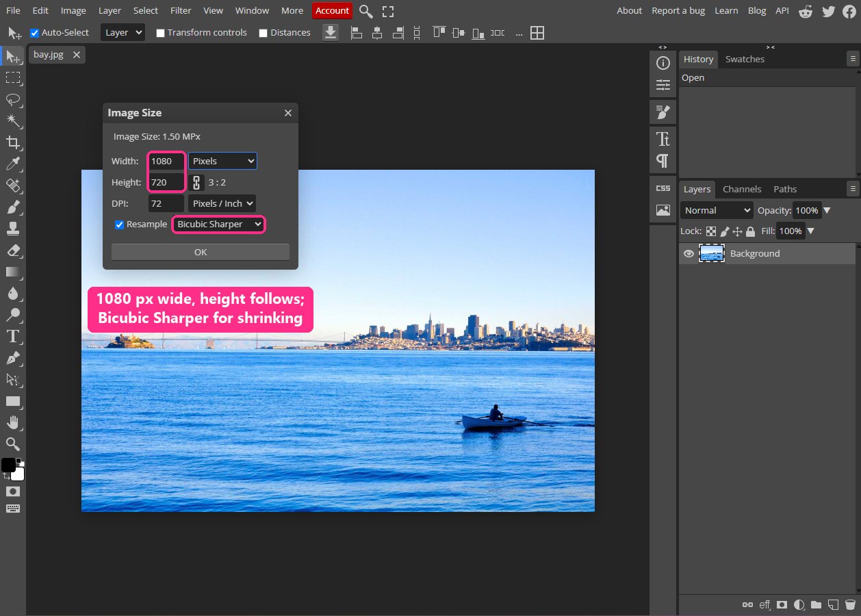Toggle Quick Mask mode icon

coord(13,491)
